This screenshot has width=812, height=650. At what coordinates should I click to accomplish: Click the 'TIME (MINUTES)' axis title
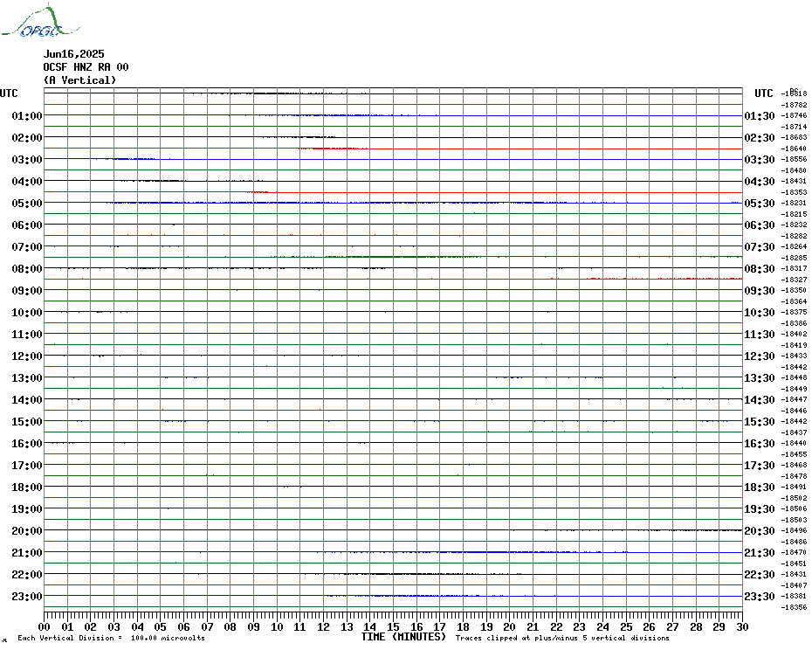click(403, 637)
